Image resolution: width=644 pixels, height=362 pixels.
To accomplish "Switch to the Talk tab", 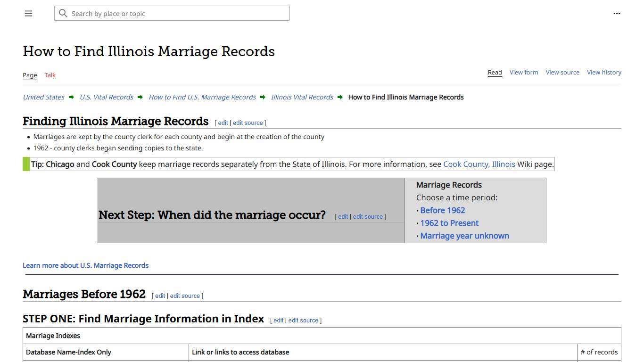I will click(x=50, y=75).
